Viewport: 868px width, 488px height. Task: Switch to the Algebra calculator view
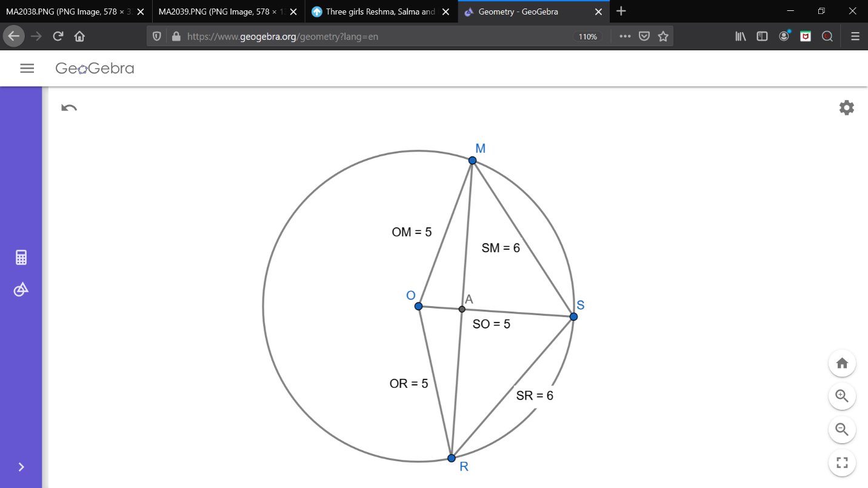coord(21,258)
